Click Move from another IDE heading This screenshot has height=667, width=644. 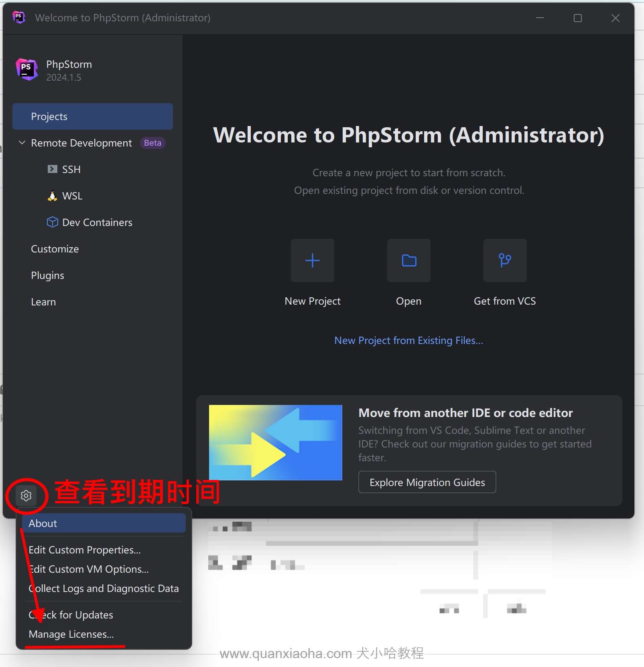coord(465,413)
